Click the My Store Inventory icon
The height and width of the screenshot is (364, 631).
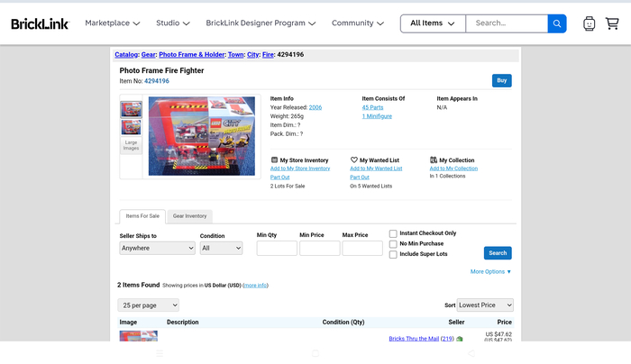(x=274, y=159)
